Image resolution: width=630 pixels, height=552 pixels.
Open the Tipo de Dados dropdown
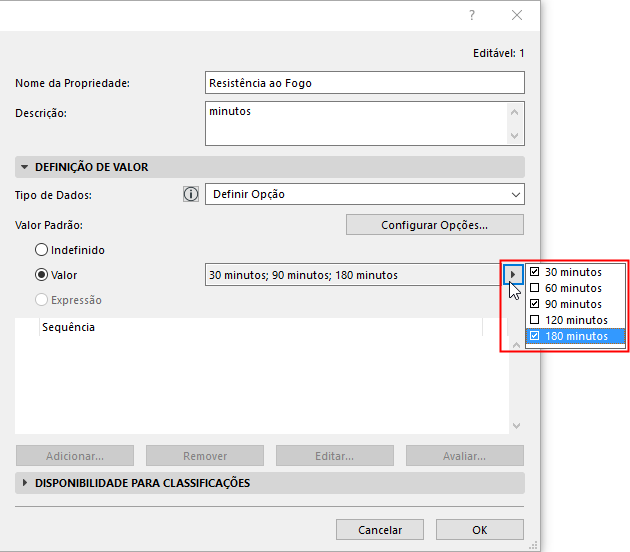click(364, 194)
